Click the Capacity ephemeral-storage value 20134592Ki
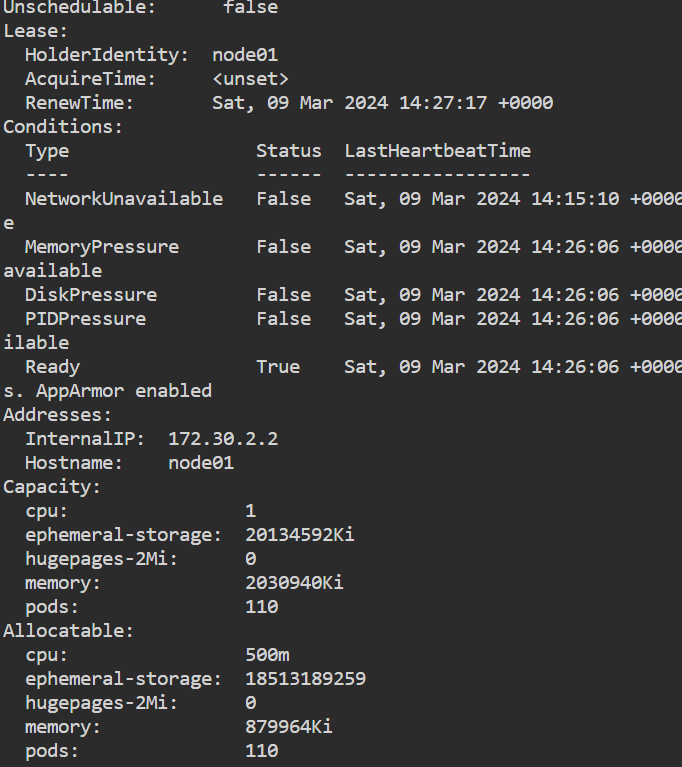 click(x=299, y=535)
